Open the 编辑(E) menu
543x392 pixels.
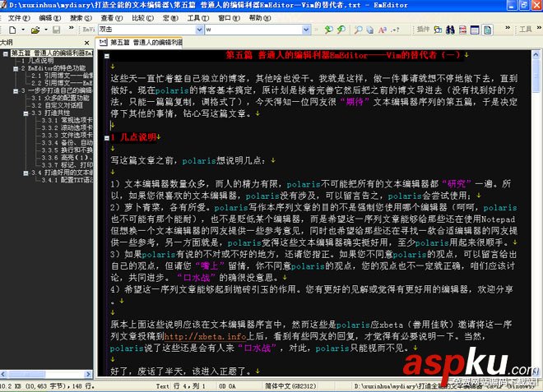tap(49, 18)
